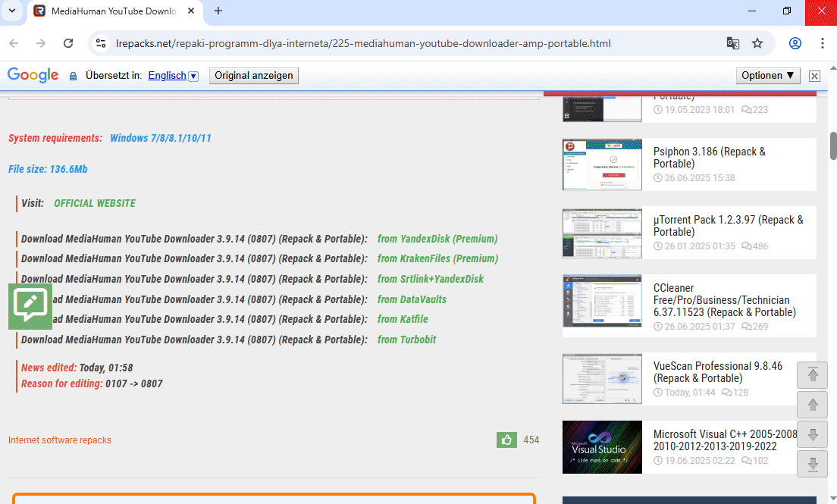Click the 102 comments icon for Visual C++
Image resolution: width=837 pixels, height=504 pixels.
point(747,461)
